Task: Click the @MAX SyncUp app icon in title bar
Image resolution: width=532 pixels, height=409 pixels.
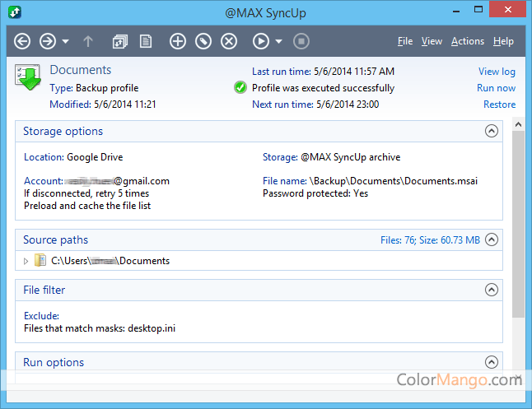Action: (x=15, y=12)
